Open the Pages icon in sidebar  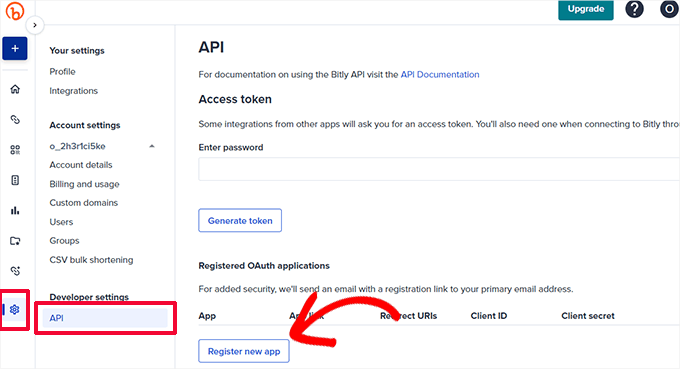[x=15, y=180]
